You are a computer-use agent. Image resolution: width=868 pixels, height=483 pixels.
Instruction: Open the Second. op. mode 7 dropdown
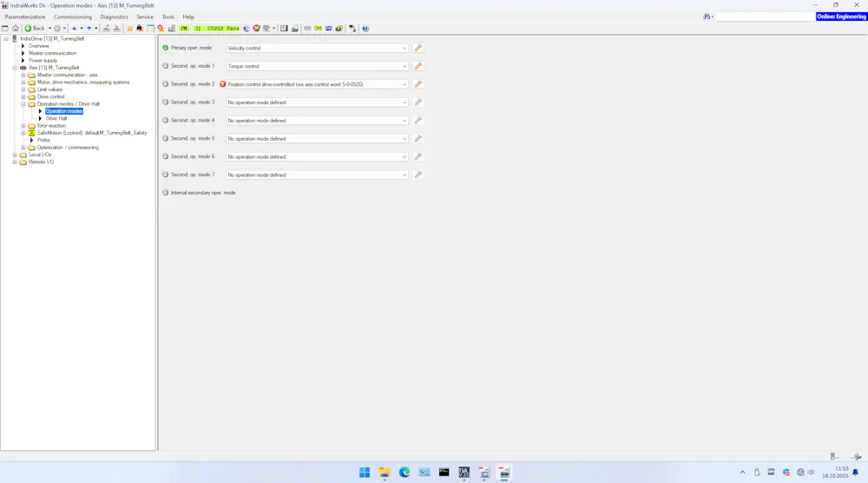(317, 175)
